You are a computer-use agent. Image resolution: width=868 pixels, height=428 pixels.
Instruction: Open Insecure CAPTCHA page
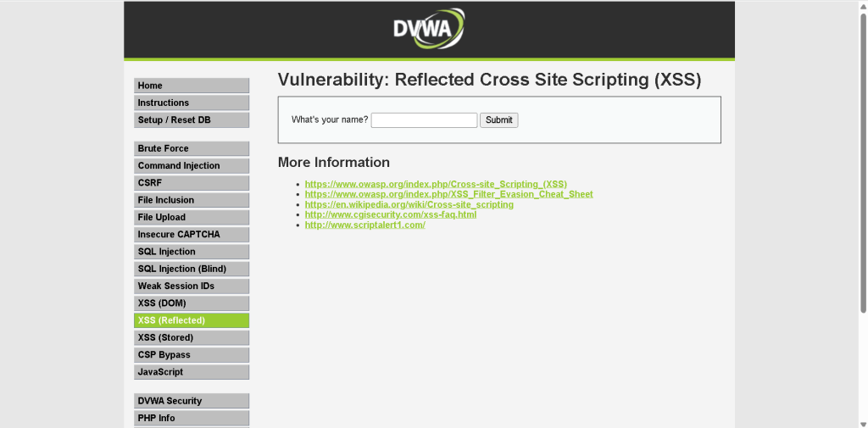(x=192, y=235)
